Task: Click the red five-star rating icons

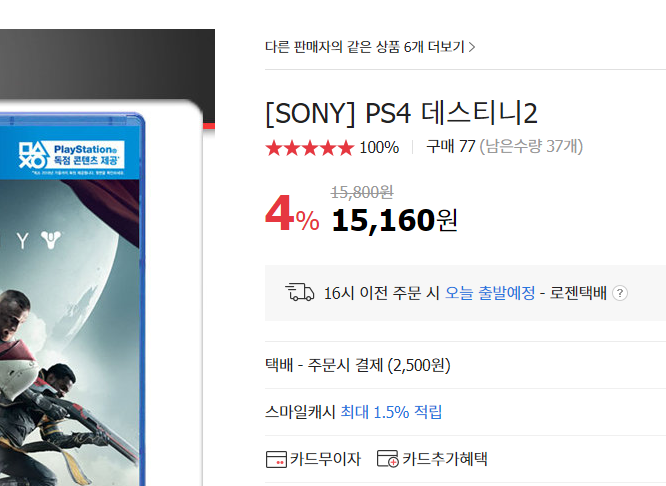Action: pyautogui.click(x=310, y=148)
